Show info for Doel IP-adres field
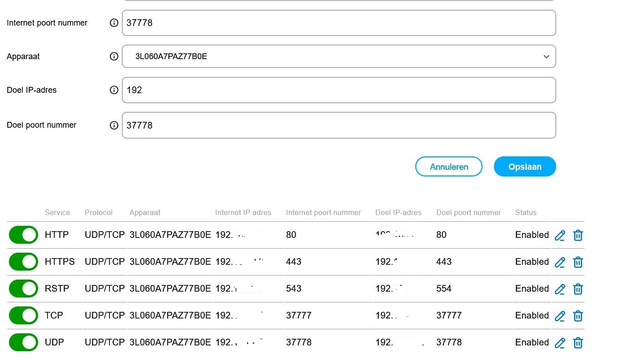The width and height of the screenshot is (644, 362). pyautogui.click(x=114, y=90)
